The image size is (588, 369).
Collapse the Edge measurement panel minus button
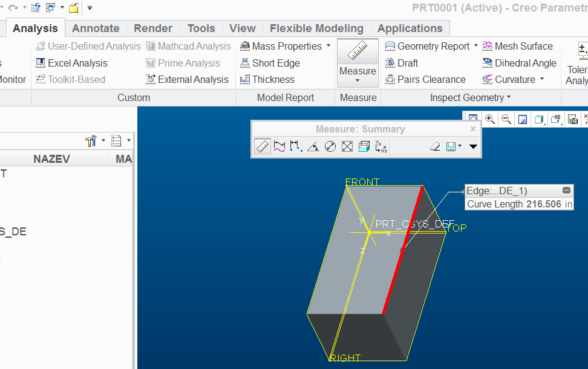coord(566,191)
